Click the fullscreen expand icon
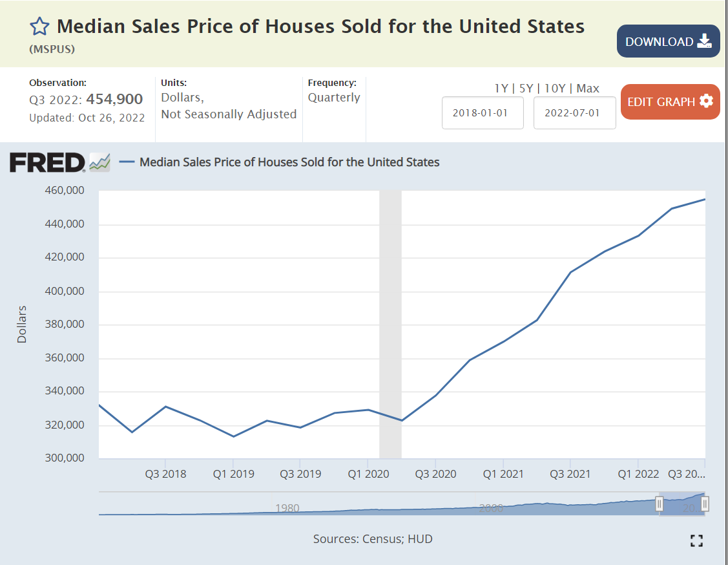 pos(696,540)
